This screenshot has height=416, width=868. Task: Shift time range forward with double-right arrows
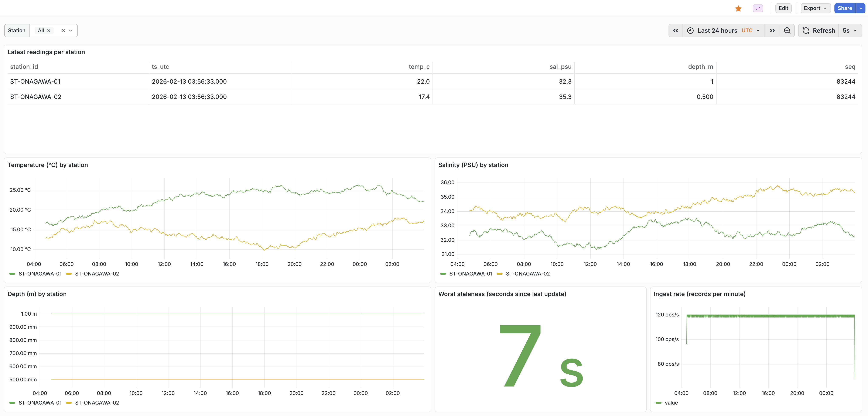coord(772,31)
